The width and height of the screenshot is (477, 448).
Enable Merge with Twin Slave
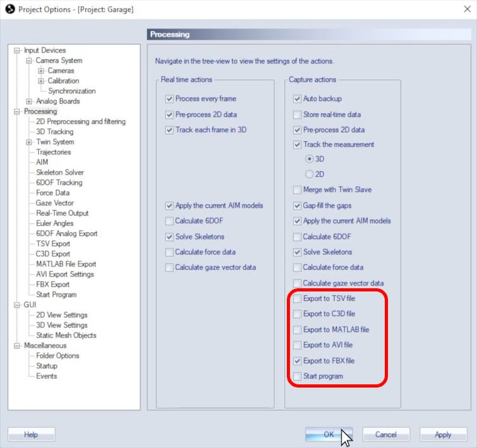pyautogui.click(x=297, y=190)
